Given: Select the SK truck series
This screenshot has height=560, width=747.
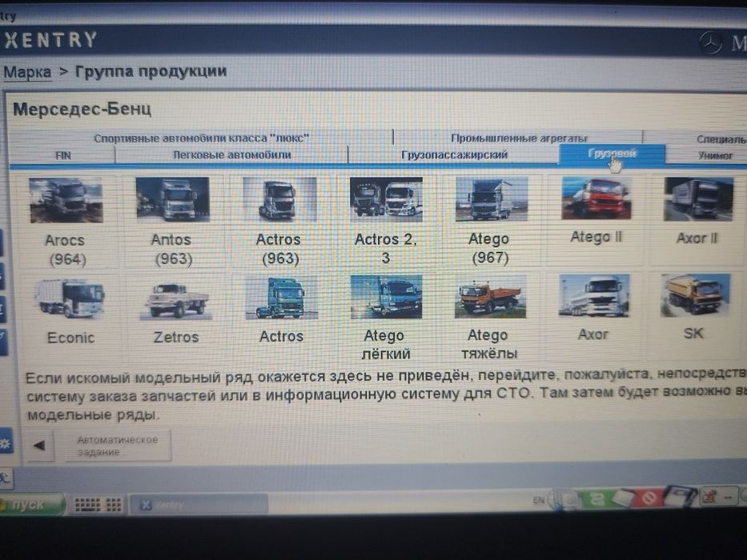Looking at the screenshot, I should coord(695,294).
